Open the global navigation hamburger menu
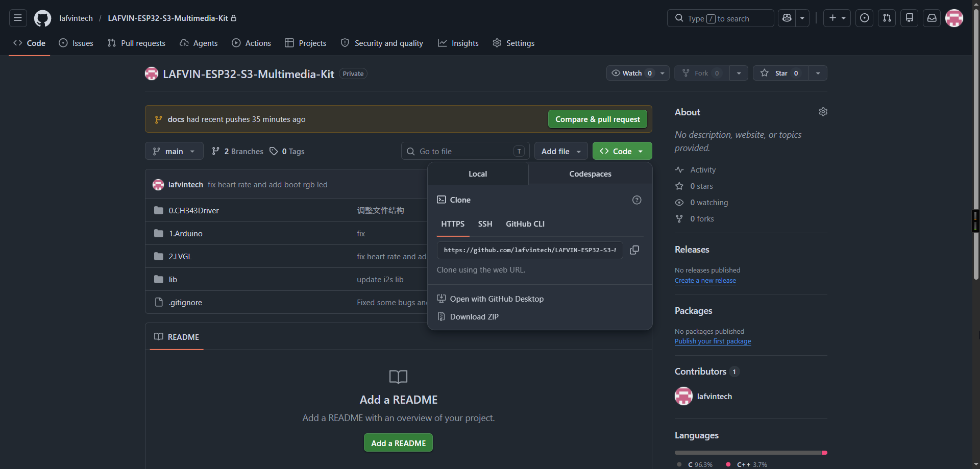980x469 pixels. [x=18, y=18]
